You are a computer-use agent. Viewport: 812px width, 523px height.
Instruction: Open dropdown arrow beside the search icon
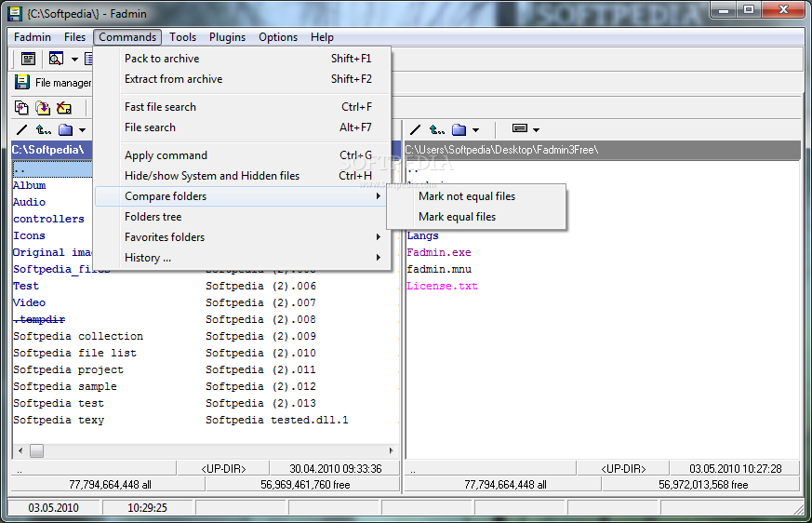(x=74, y=59)
